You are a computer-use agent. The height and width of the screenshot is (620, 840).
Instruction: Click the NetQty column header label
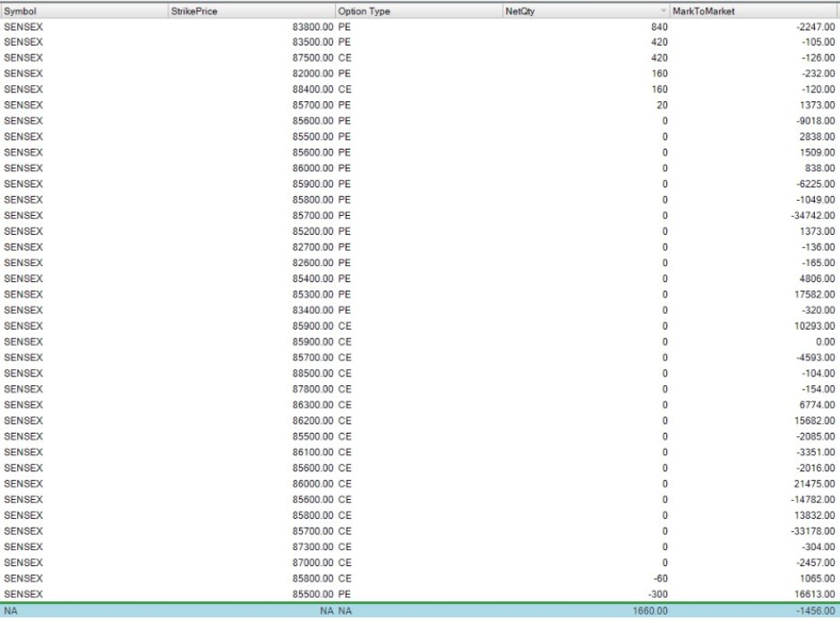click(519, 12)
